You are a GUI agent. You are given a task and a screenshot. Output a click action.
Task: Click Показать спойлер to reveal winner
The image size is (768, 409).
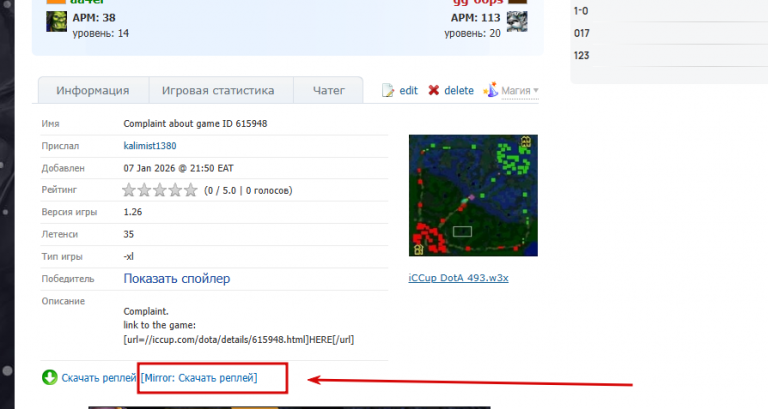click(x=177, y=279)
